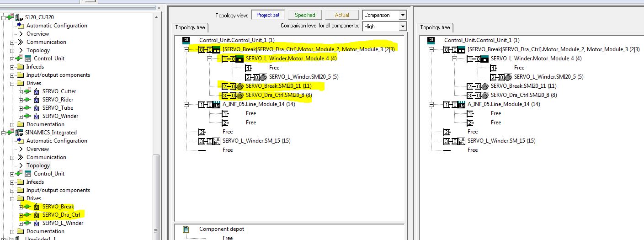Image resolution: width=644 pixels, height=240 pixels.
Task: Select the highlighted SERVO_Dra_Ctrl drive icon
Action: tap(36, 215)
